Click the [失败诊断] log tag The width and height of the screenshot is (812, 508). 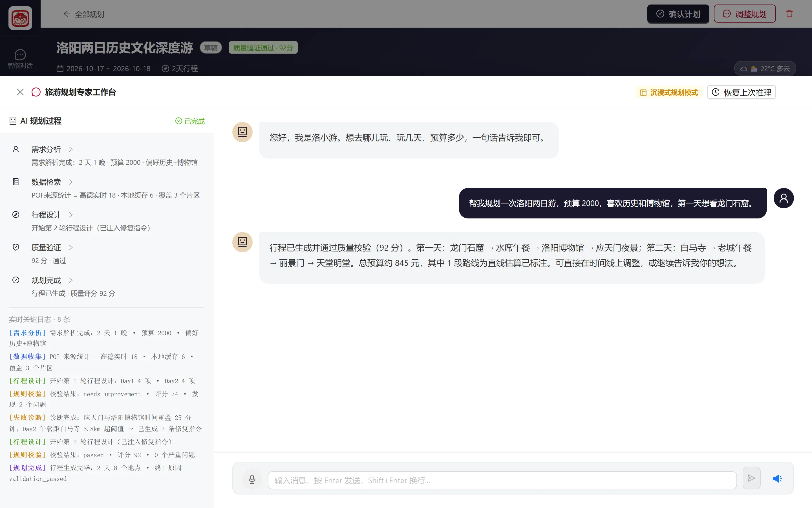tap(28, 418)
